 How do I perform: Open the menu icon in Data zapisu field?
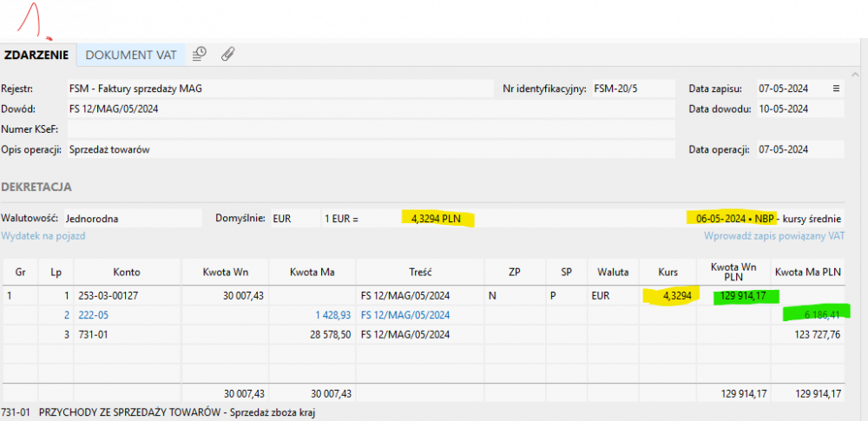click(x=836, y=89)
